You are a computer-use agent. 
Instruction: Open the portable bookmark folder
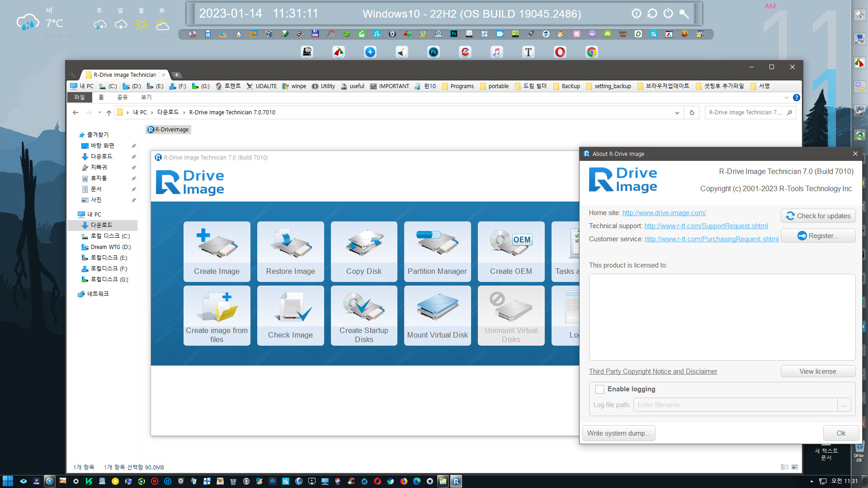494,86
